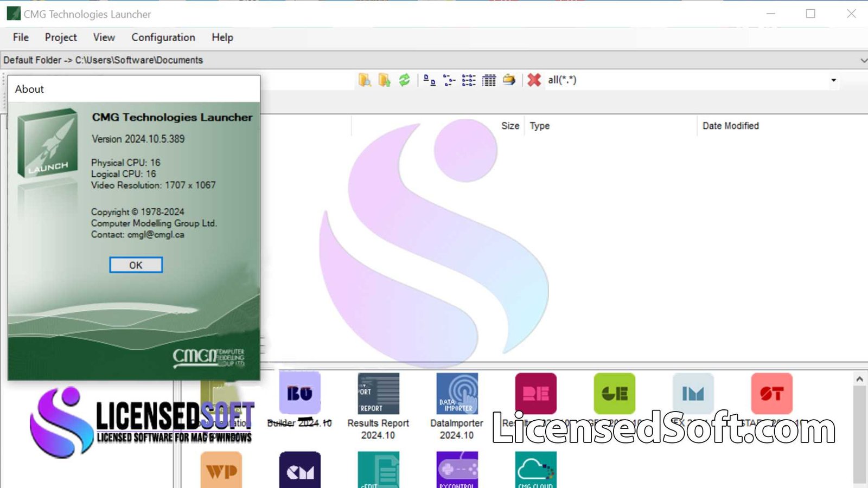The height and width of the screenshot is (488, 868).
Task: Launch the magenta RE application icon
Action: [536, 393]
